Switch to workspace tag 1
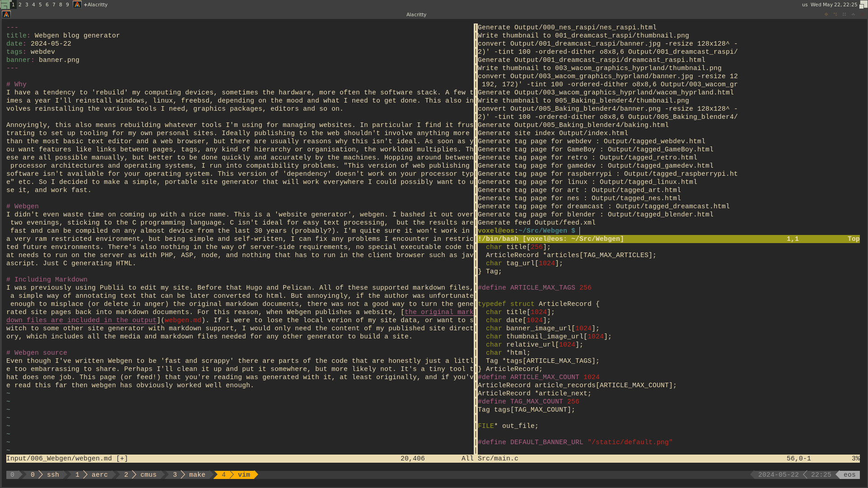 tap(13, 5)
